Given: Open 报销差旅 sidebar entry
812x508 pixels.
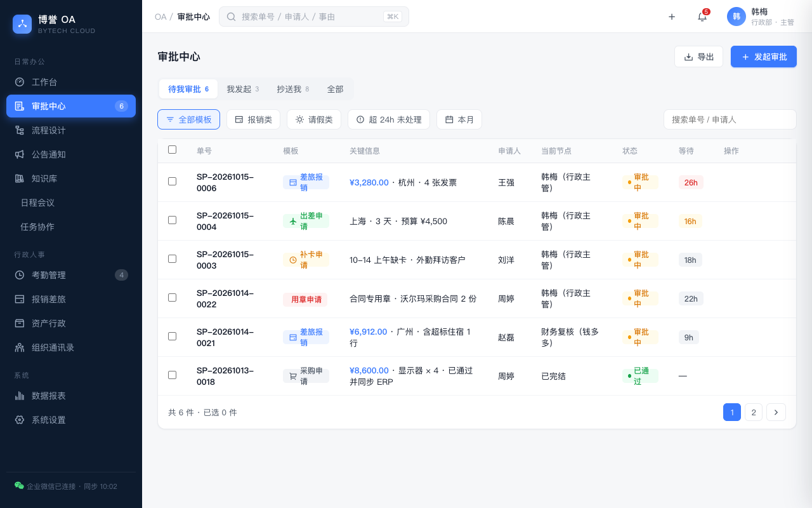Looking at the screenshot, I should coord(71,299).
